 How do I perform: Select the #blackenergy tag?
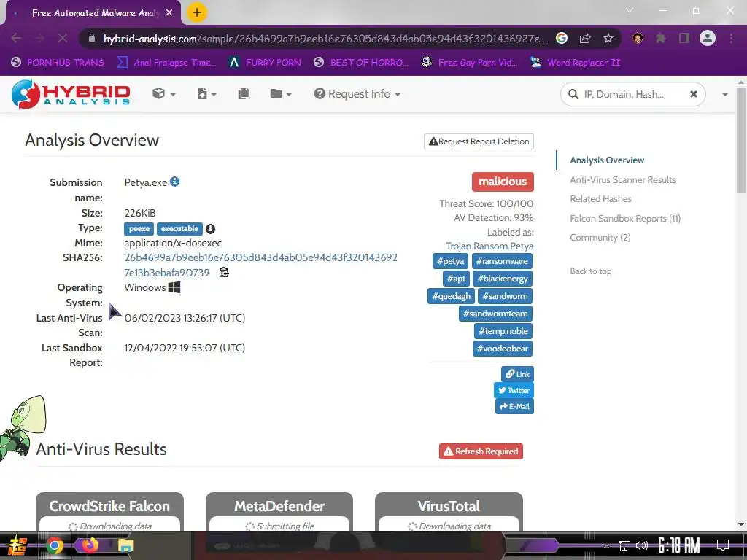point(503,279)
